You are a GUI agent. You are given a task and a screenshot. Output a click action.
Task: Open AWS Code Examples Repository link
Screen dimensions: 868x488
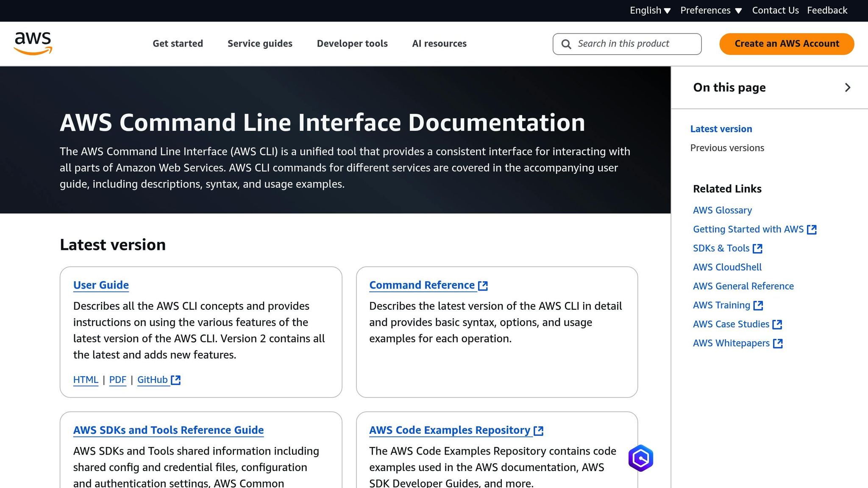450,430
